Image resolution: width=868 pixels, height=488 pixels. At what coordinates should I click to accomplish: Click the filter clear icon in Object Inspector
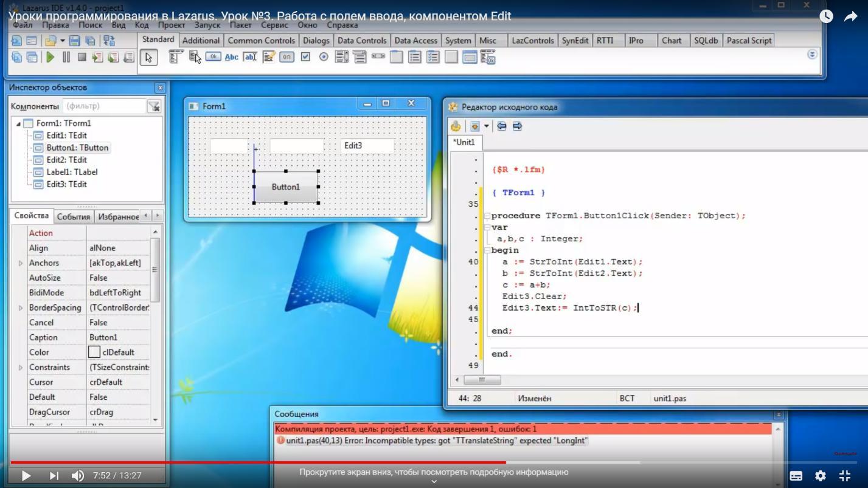click(155, 106)
